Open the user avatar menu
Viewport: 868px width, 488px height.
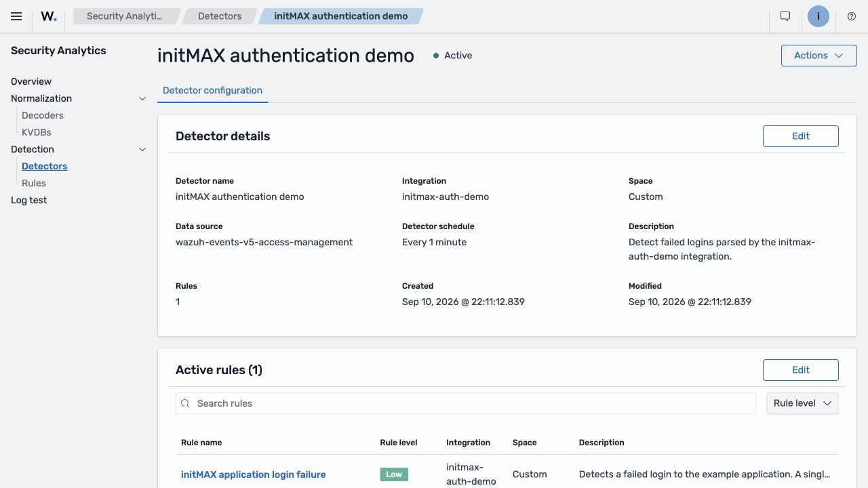[818, 16]
